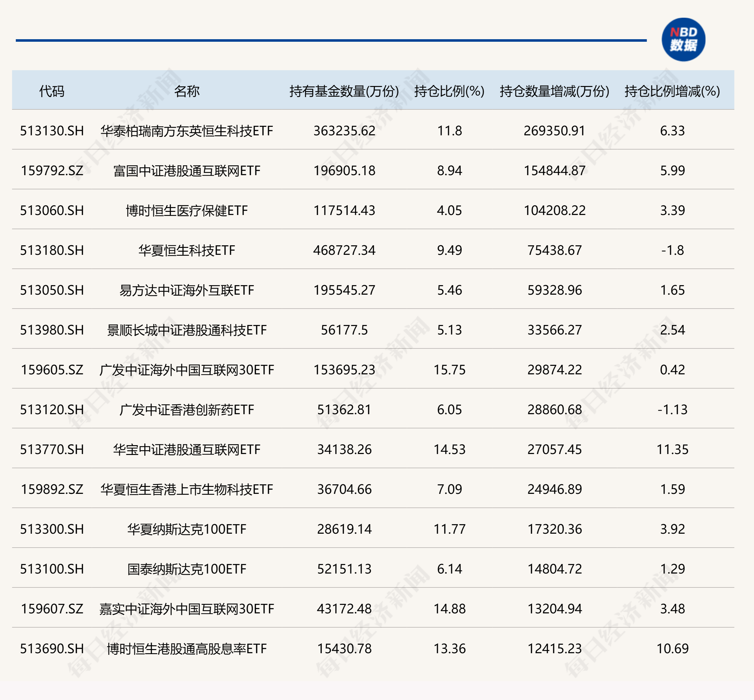Select value 24946.89
This screenshot has height=700, width=754.
point(554,489)
